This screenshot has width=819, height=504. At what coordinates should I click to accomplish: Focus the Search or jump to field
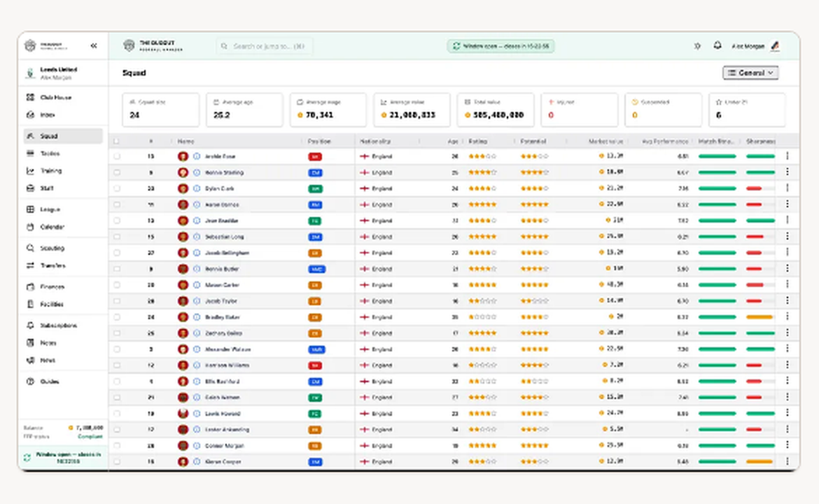[265, 46]
